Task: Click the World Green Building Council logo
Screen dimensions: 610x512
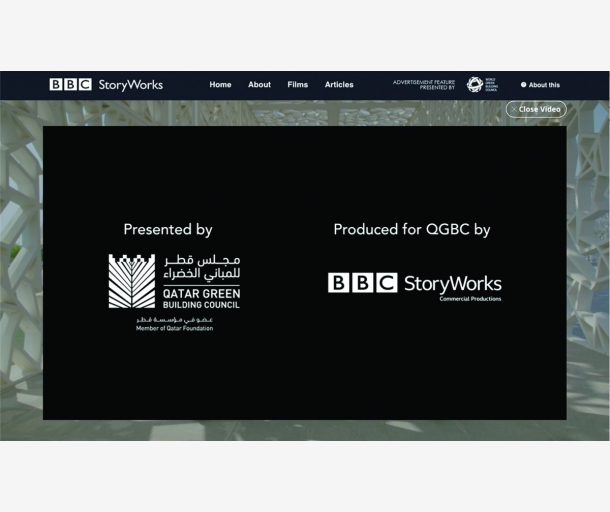Action: pos(482,84)
